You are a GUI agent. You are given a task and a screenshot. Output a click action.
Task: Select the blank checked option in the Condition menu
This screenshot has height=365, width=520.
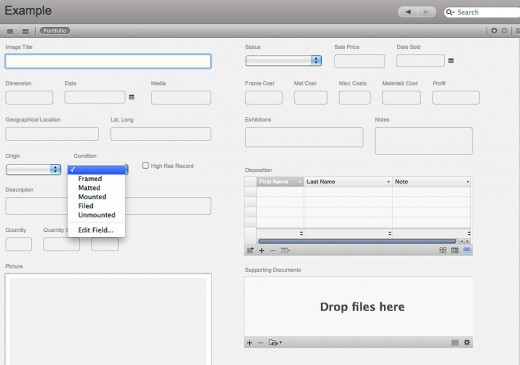point(97,169)
